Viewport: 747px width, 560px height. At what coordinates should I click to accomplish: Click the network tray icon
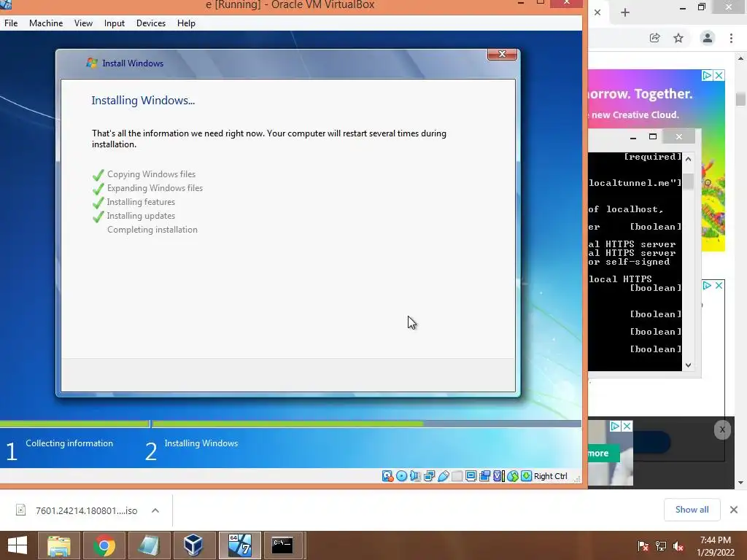pyautogui.click(x=661, y=545)
